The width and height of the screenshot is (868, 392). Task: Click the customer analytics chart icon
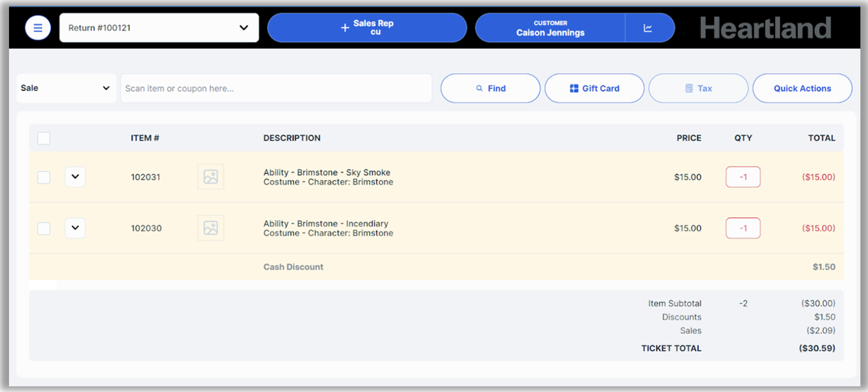click(648, 28)
